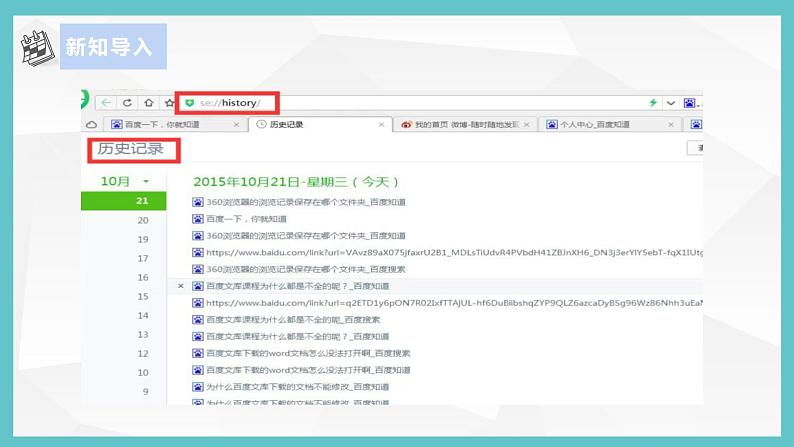Click the 2015年10月21日-星期三（今天）date heading

point(296,182)
